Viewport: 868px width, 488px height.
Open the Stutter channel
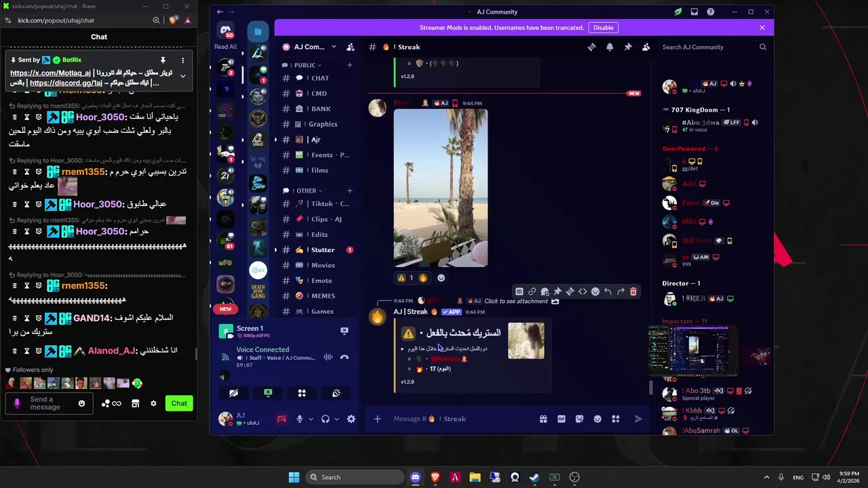pos(317,250)
